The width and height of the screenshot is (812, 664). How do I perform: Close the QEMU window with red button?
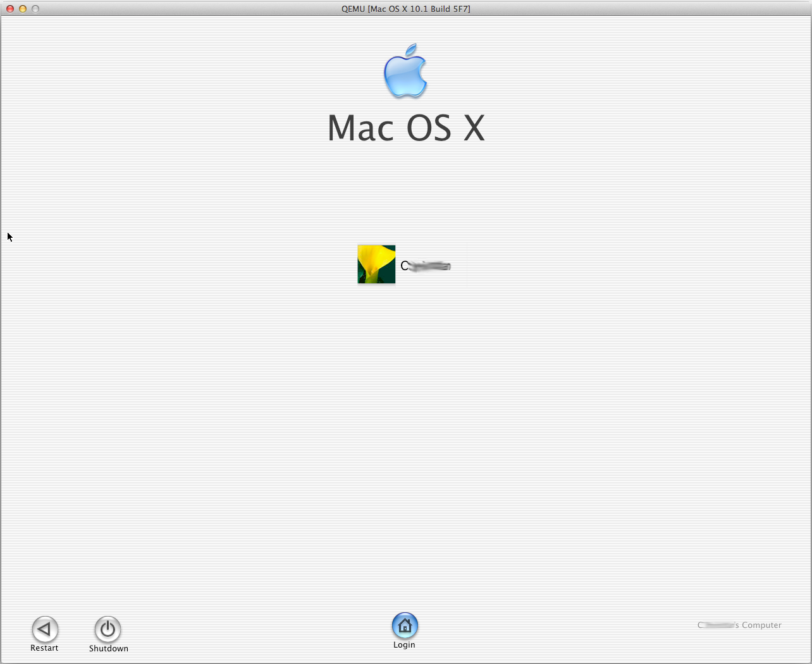tap(10, 9)
